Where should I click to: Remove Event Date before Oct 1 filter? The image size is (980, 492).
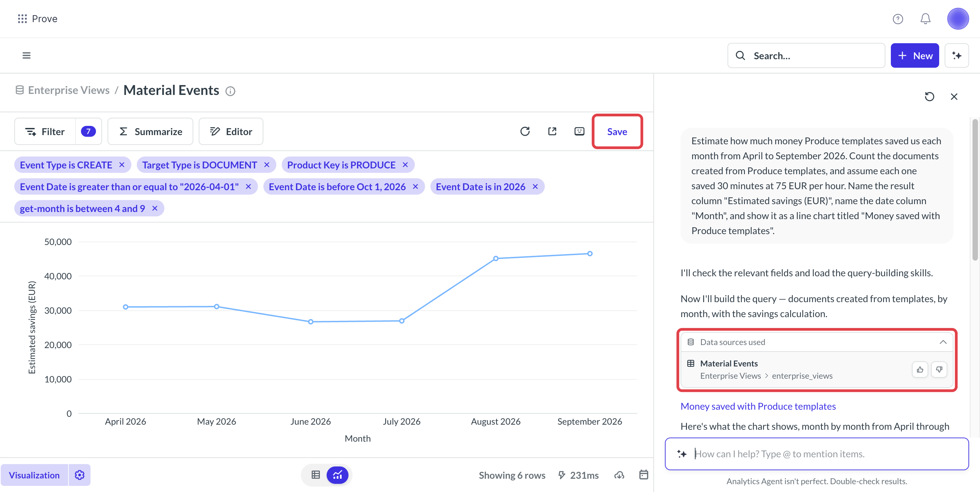click(415, 186)
